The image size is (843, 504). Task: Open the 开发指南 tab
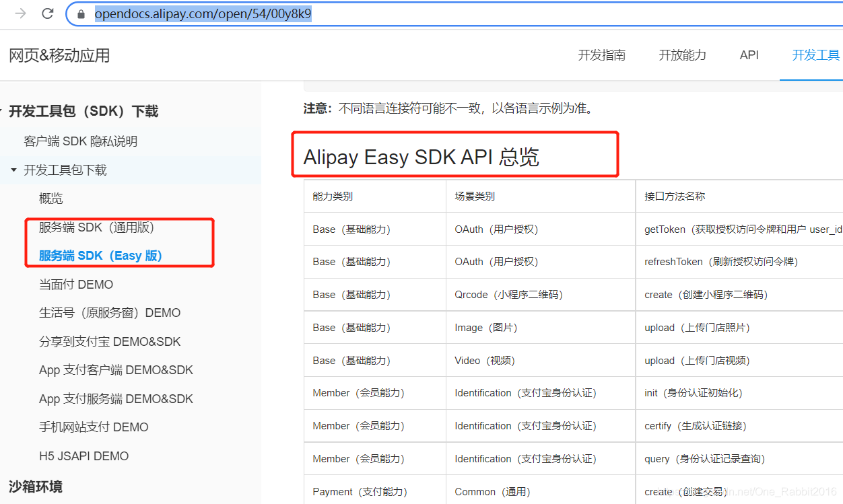pos(602,55)
